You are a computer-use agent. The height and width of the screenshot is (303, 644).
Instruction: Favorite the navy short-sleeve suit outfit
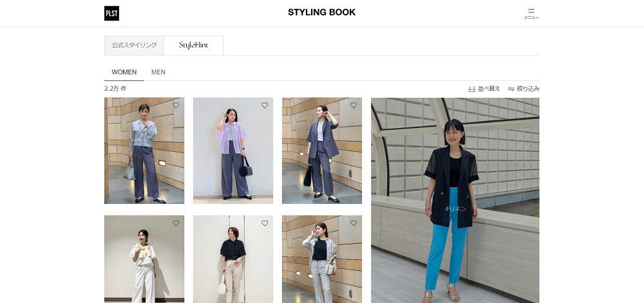pyautogui.click(x=353, y=106)
